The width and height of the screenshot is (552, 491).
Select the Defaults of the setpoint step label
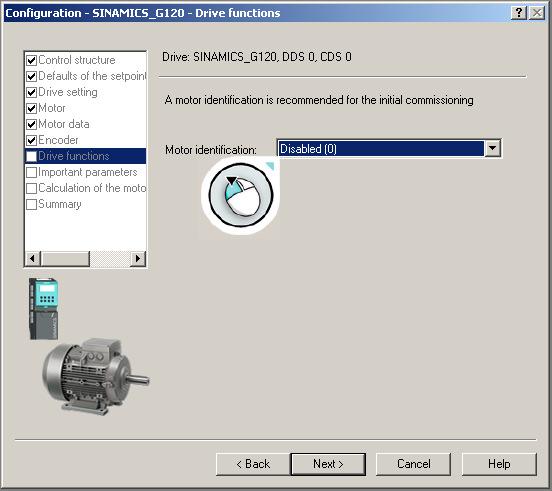[92, 76]
